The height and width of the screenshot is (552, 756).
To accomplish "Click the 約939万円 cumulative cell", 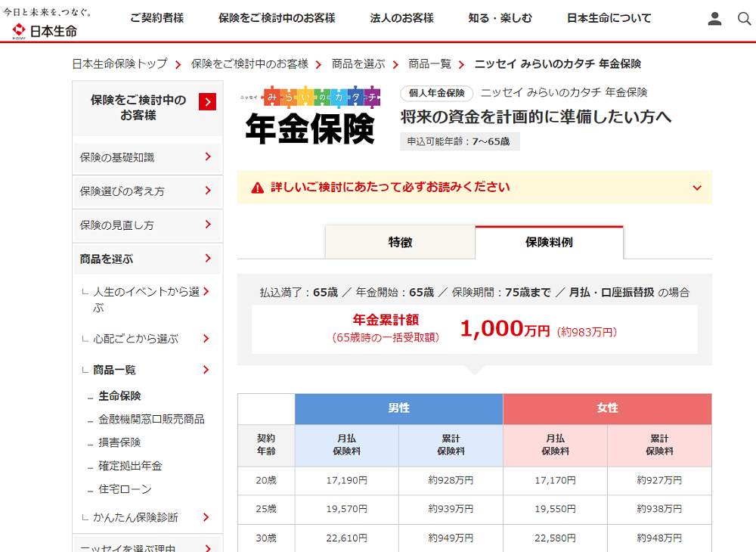I will tap(451, 509).
